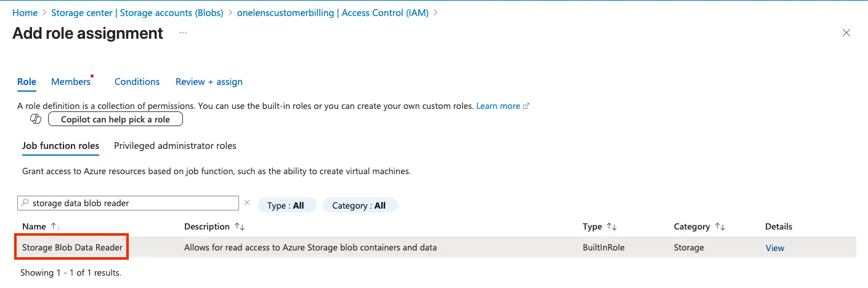Switch to the Members tab
The height and width of the screenshot is (288, 868).
[71, 82]
